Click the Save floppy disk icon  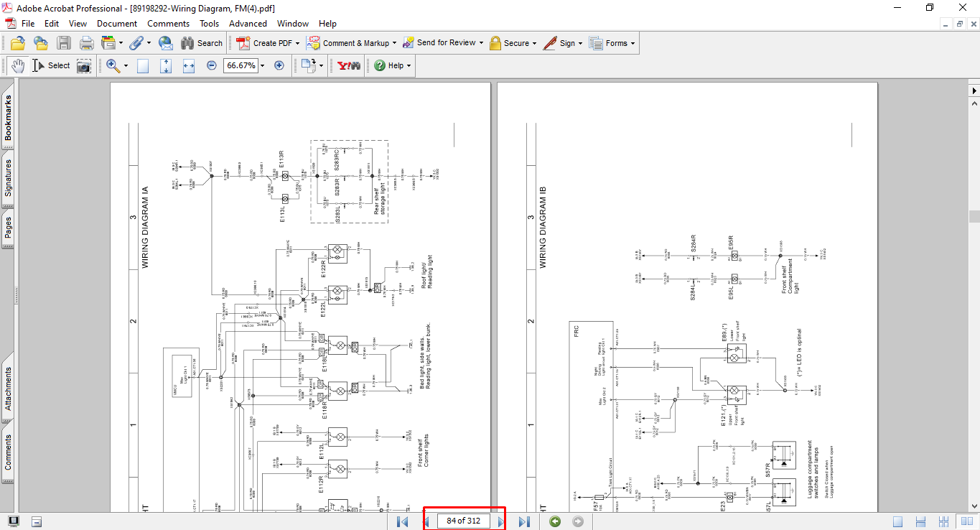pyautogui.click(x=64, y=43)
